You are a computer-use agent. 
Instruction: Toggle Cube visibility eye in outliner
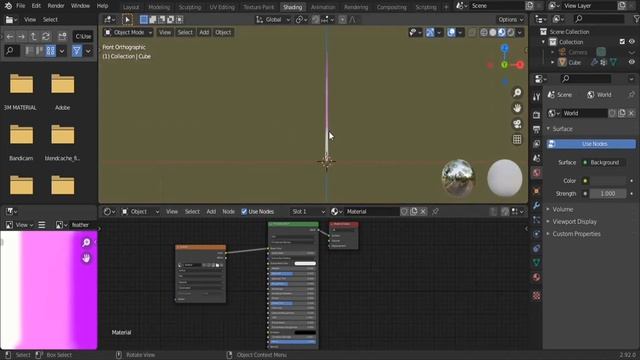pyautogui.click(x=632, y=62)
